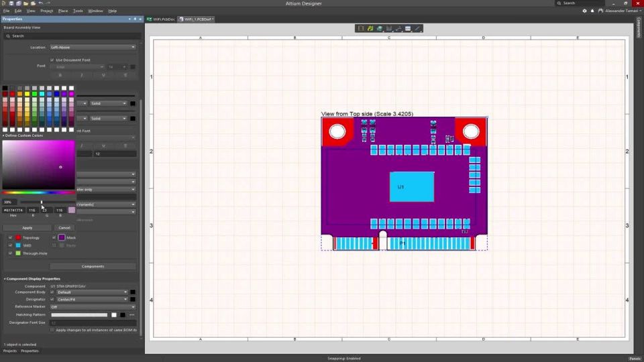Screen dimensions: 644x362
Task: Click the U1 component on the board
Action: point(411,187)
